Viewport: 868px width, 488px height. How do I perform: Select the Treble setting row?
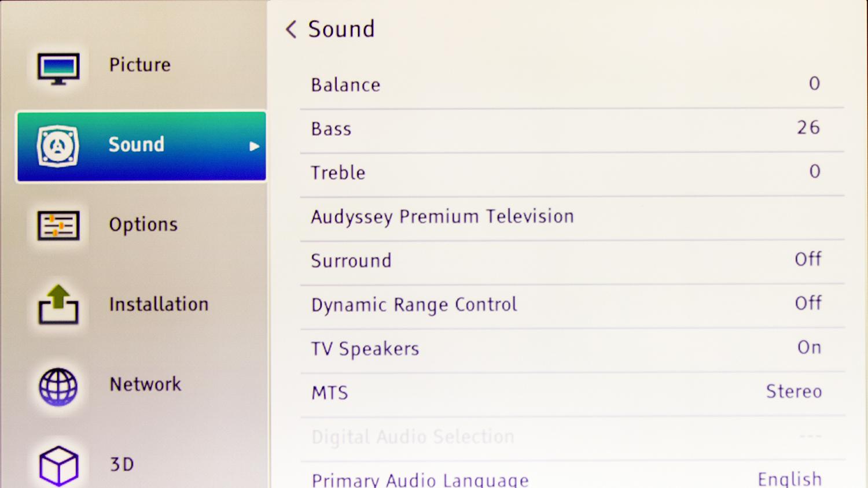(572, 173)
